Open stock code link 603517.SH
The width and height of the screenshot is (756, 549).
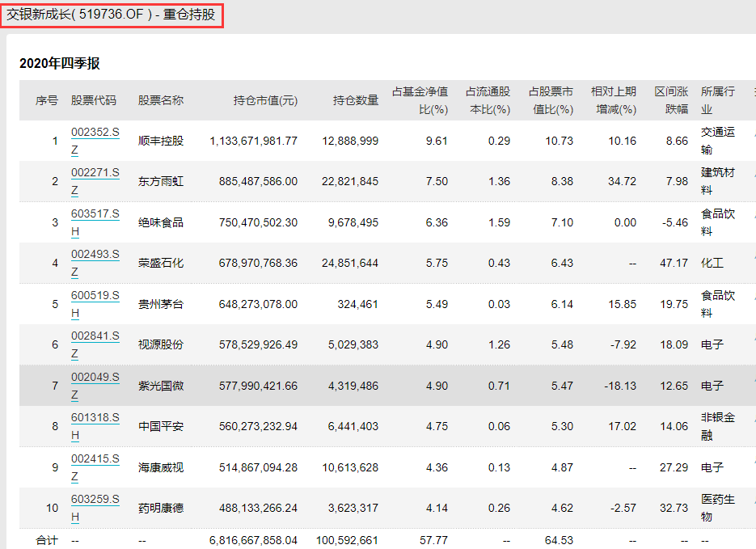(95, 222)
